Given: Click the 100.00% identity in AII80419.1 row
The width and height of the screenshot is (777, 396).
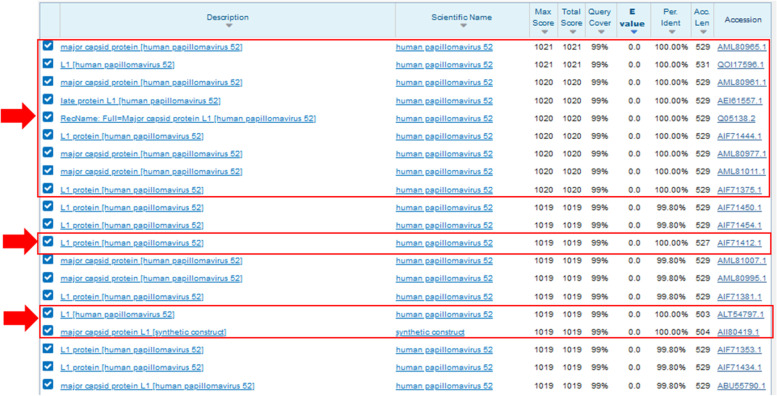Looking at the screenshot, I should click(x=671, y=332).
